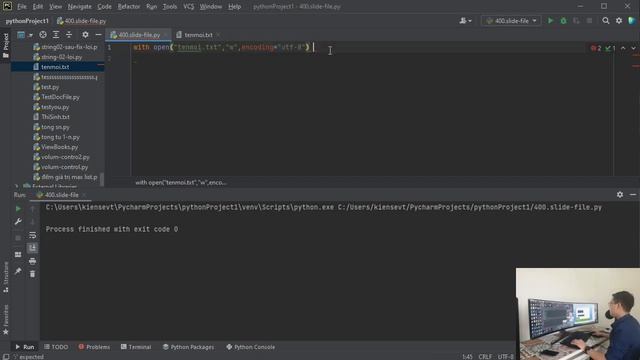This screenshot has height=360, width=640.
Task: Open the Python Console tool window
Action: pos(251,347)
